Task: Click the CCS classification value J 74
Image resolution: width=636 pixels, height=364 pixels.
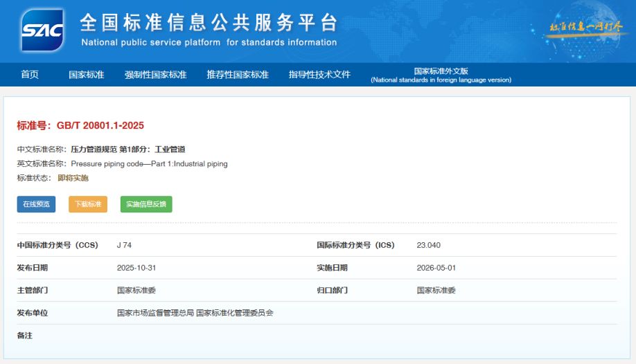Action: (124, 245)
